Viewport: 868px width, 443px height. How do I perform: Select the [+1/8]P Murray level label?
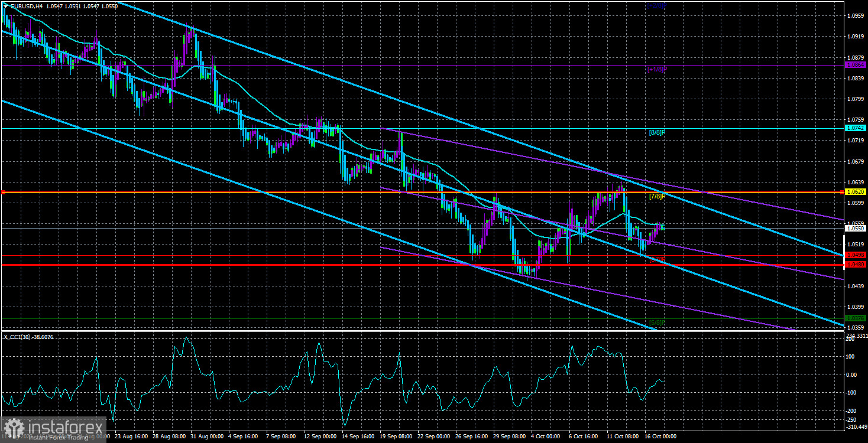(658, 69)
